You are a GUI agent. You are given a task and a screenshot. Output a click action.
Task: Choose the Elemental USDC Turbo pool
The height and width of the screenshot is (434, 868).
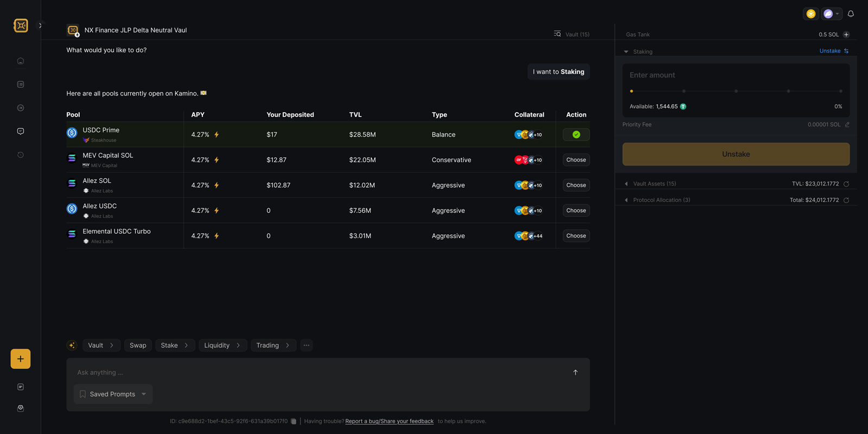pyautogui.click(x=576, y=236)
